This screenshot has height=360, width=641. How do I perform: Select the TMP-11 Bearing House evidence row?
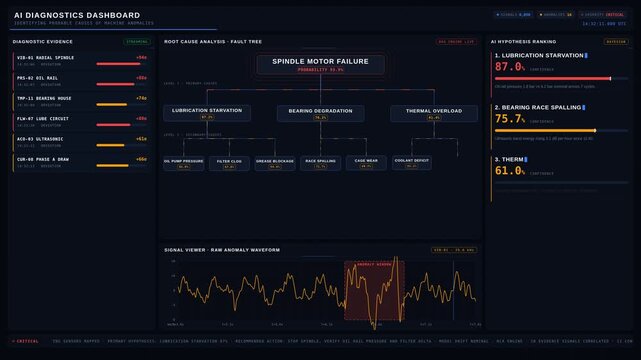(81, 101)
